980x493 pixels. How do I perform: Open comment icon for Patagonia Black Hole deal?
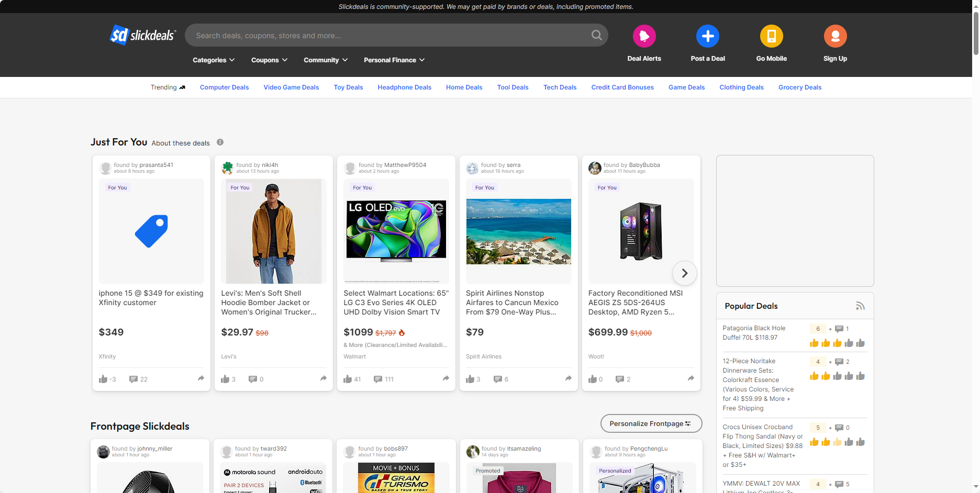point(839,329)
